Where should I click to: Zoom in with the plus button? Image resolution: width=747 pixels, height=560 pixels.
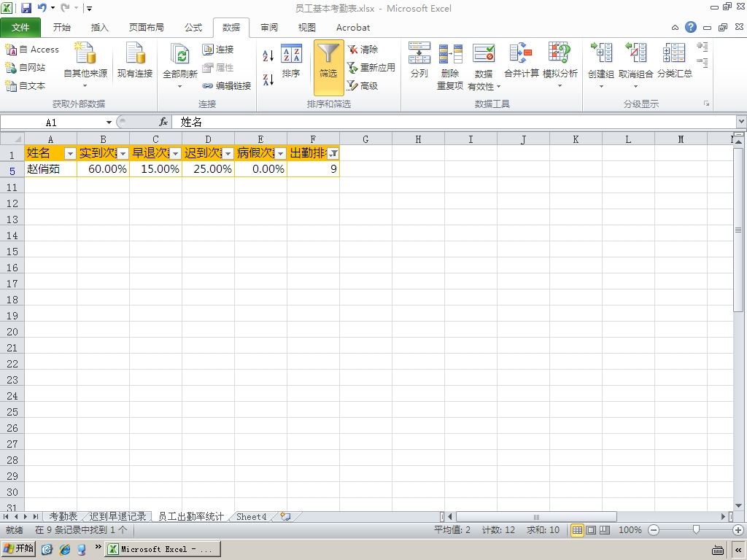tap(738, 530)
